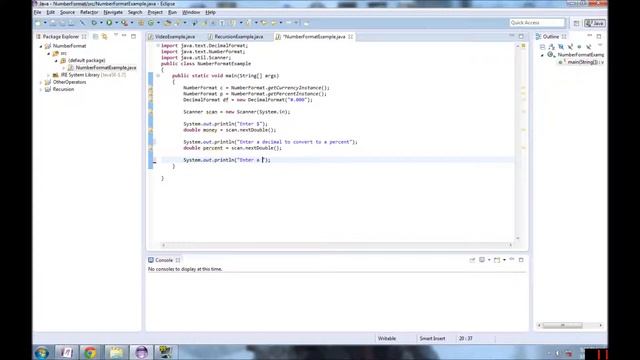Open the Outline View Menu dropdown
This screenshot has width=640, height=360.
point(600,45)
